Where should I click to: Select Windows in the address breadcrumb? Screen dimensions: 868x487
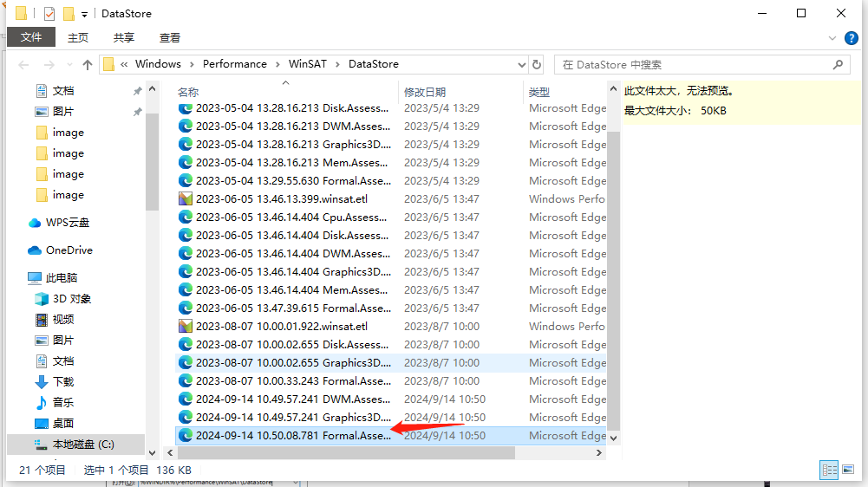click(x=158, y=64)
